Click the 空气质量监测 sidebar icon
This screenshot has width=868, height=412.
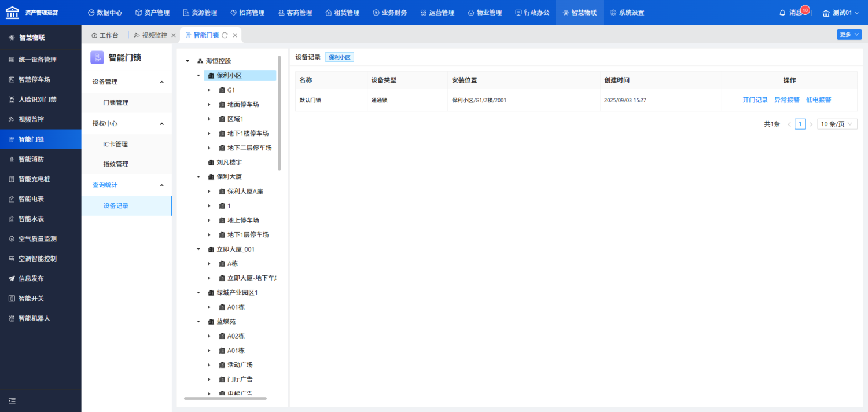(x=12, y=238)
